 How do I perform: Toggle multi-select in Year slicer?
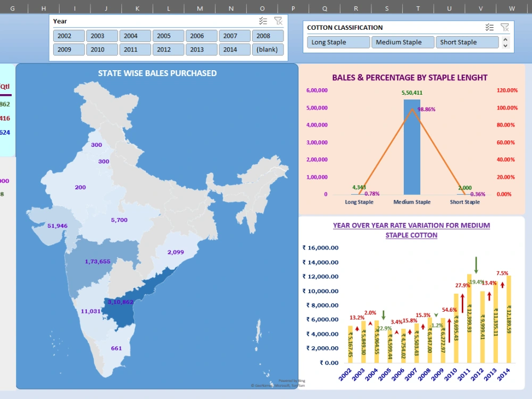[x=263, y=21]
